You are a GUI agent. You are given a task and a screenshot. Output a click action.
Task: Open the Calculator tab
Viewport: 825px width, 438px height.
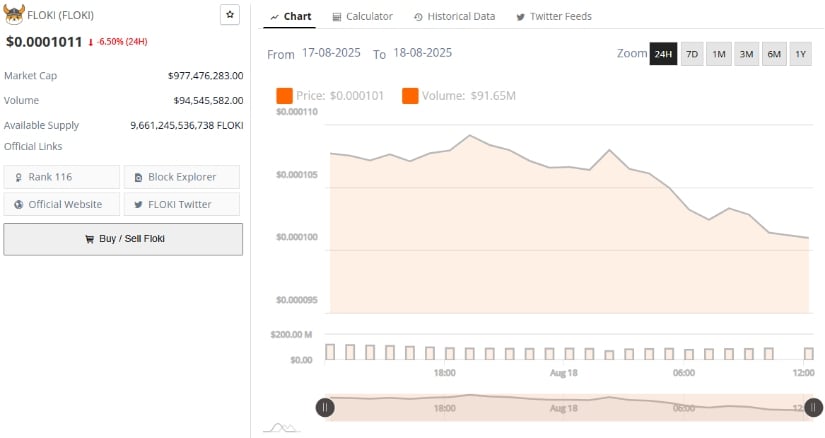363,17
